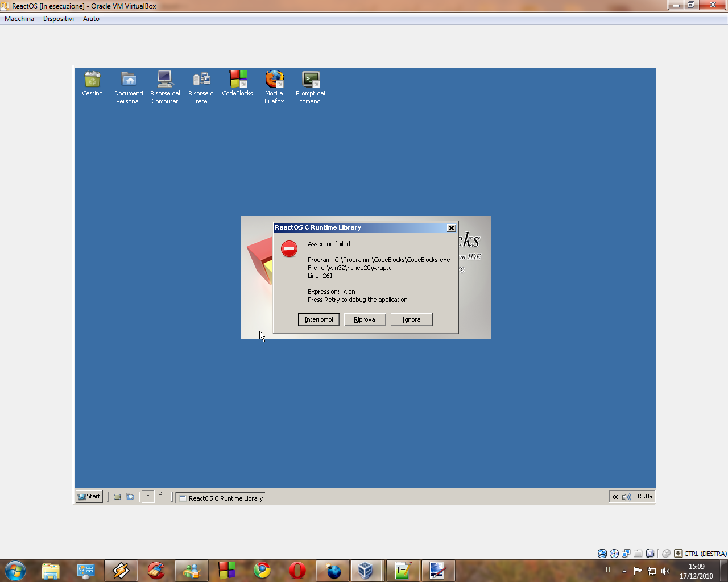Click the Ignora button in the dialog
Viewport: 728px width, 582px height.
[411, 319]
